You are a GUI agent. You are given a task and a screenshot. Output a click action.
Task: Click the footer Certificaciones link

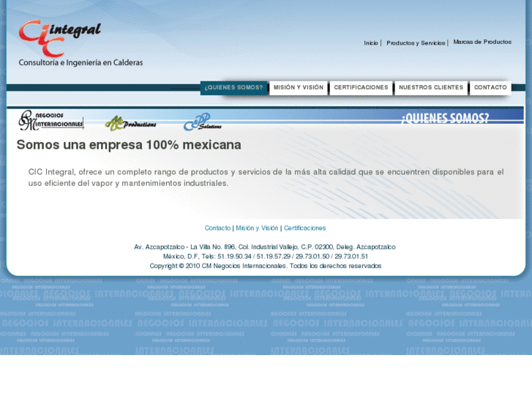tap(304, 228)
